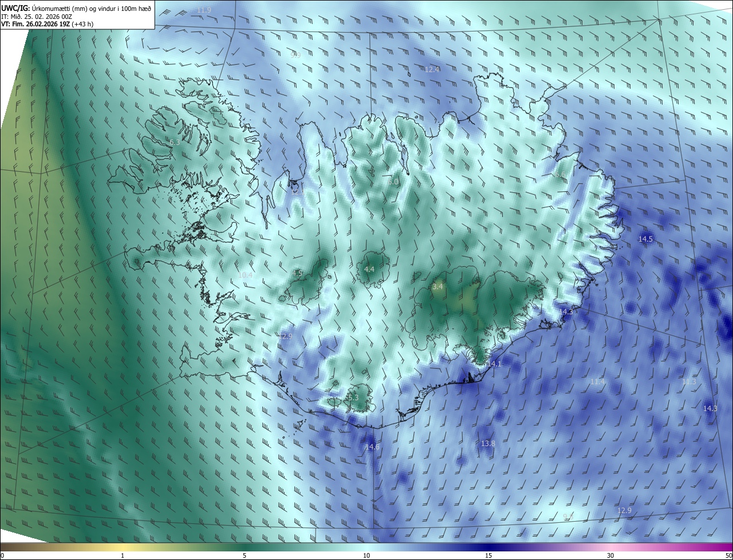Click the colour bar tick label 15
The height and width of the screenshot is (560, 733).
[488, 555]
